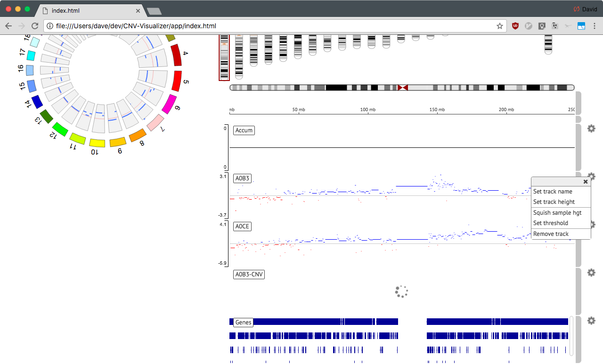Choose 'Squish sample hgt' option
The height and width of the screenshot is (364, 603).
[x=557, y=213]
